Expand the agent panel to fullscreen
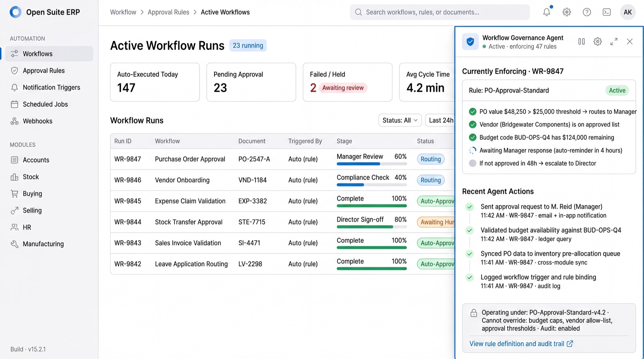644x359 pixels. pyautogui.click(x=614, y=42)
